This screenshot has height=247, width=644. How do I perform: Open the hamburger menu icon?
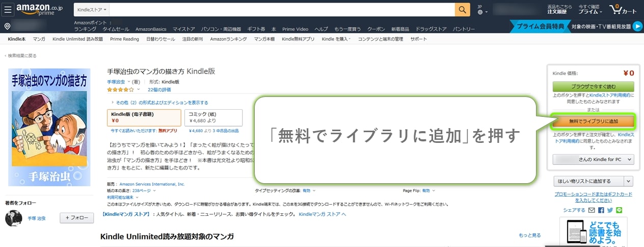[x=9, y=9]
